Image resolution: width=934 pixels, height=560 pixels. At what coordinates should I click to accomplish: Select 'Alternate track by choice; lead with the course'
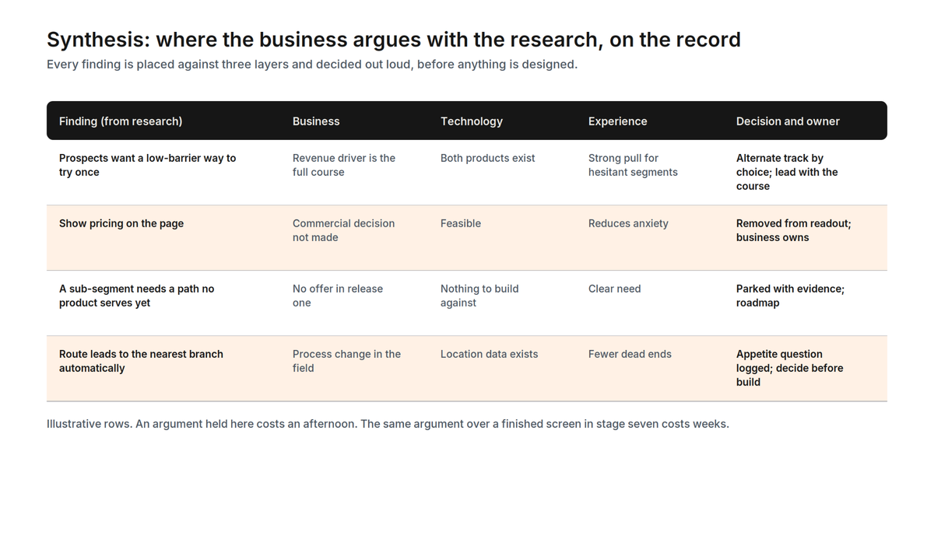tap(787, 172)
